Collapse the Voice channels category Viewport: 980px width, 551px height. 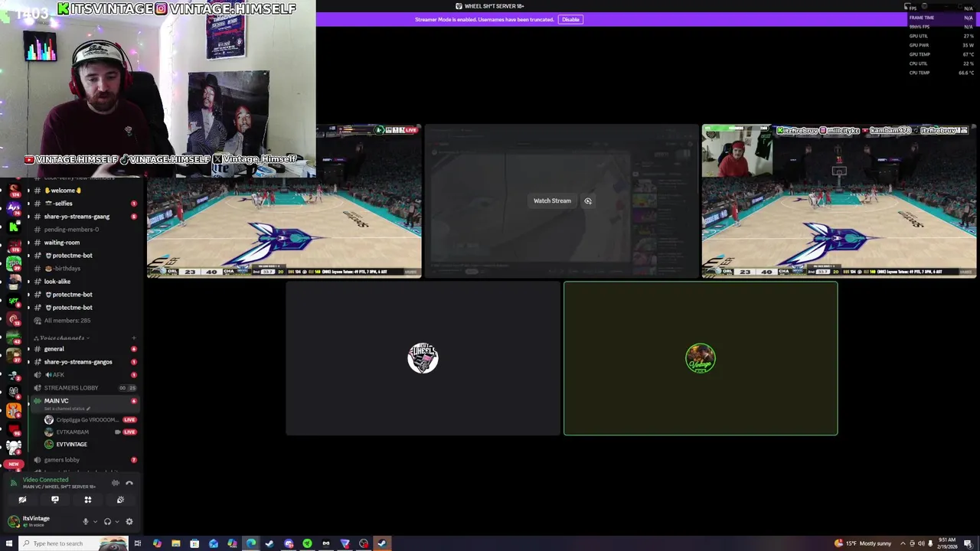(x=62, y=337)
